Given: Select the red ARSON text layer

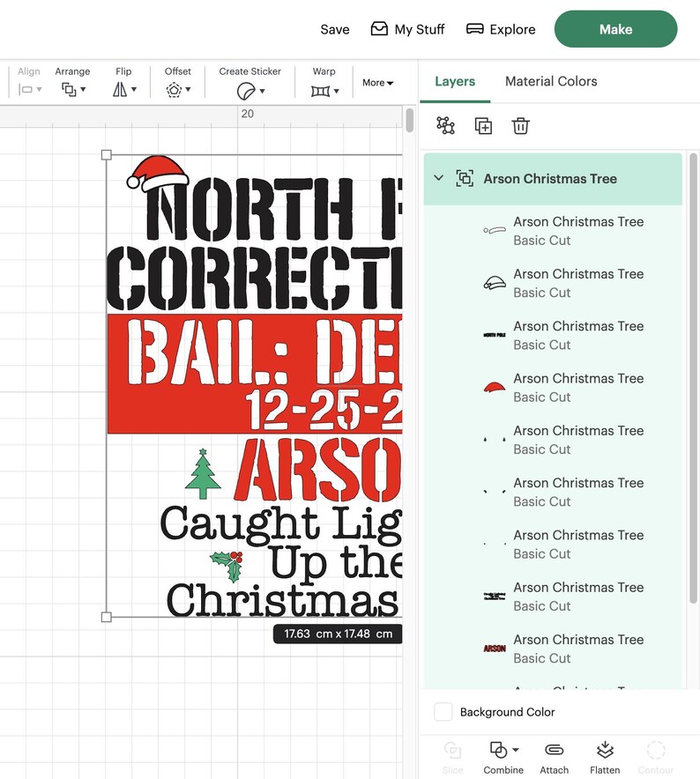Looking at the screenshot, I should (553, 649).
